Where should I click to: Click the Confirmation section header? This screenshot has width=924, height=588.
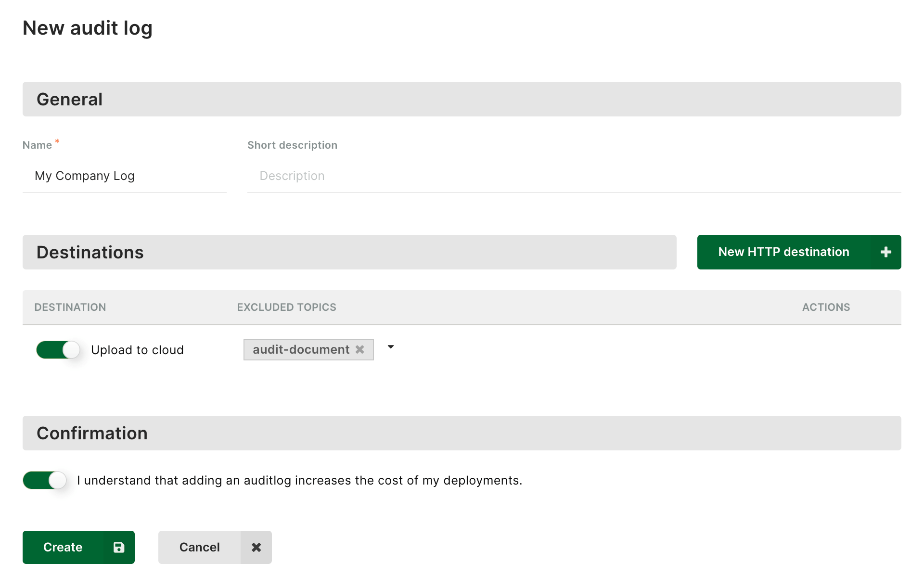(462, 433)
